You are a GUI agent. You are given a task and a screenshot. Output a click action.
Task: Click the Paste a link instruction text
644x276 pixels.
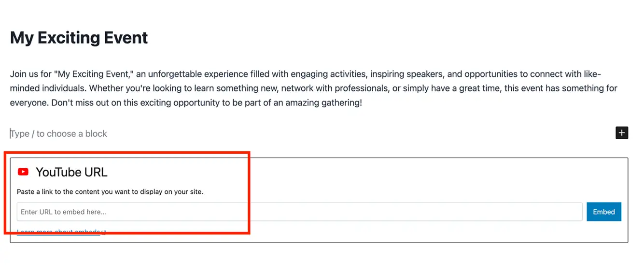pos(110,191)
